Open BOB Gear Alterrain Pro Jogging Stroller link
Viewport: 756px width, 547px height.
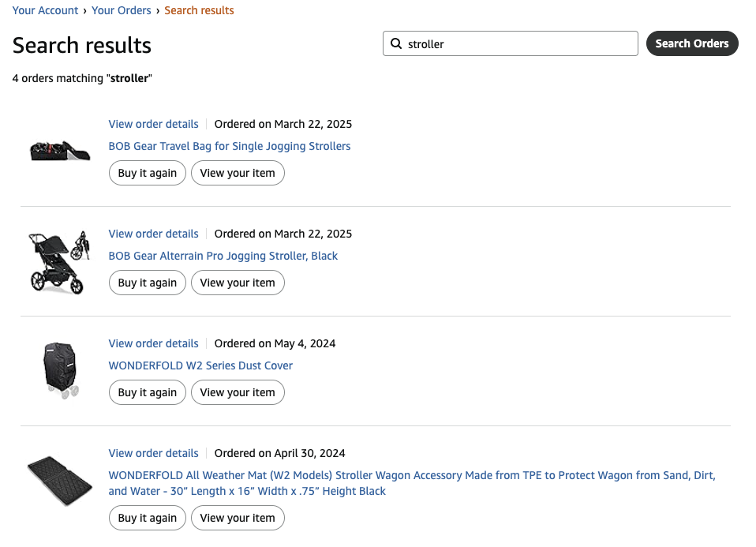(223, 256)
